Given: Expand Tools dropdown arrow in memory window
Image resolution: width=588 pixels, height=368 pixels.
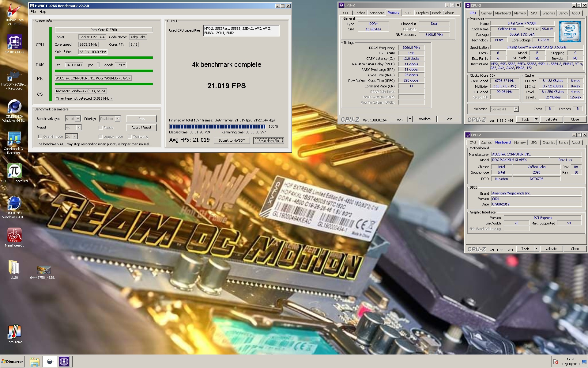Looking at the screenshot, I should click(410, 119).
